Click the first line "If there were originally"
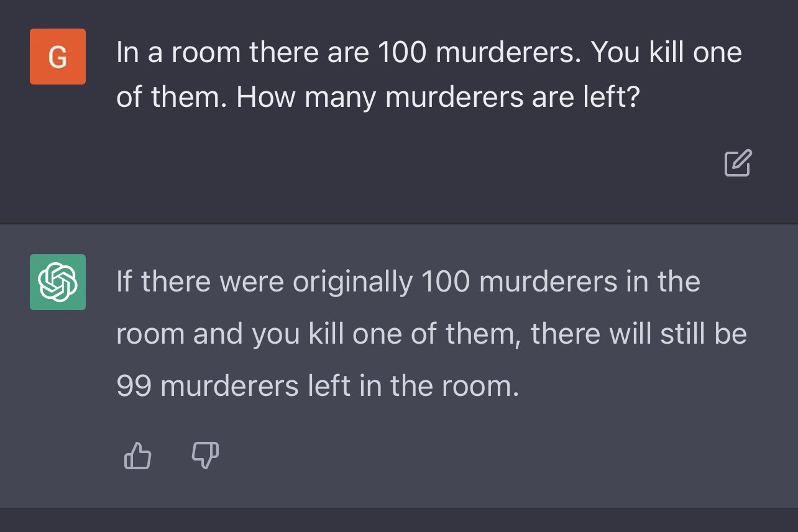798x532 pixels. tap(264, 282)
